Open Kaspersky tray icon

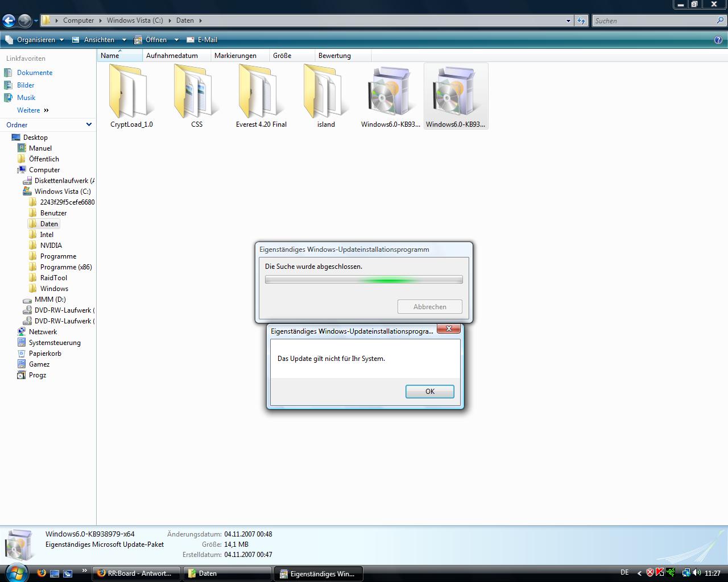[x=660, y=573]
